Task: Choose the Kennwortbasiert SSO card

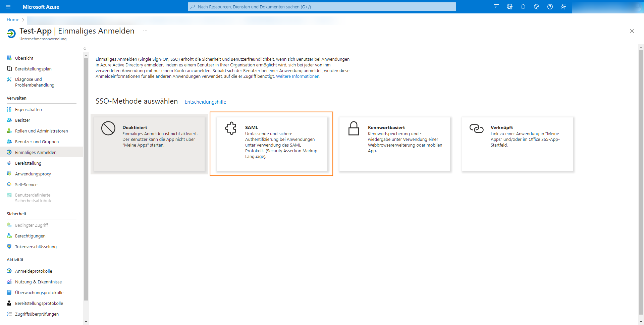Action: 395,144
